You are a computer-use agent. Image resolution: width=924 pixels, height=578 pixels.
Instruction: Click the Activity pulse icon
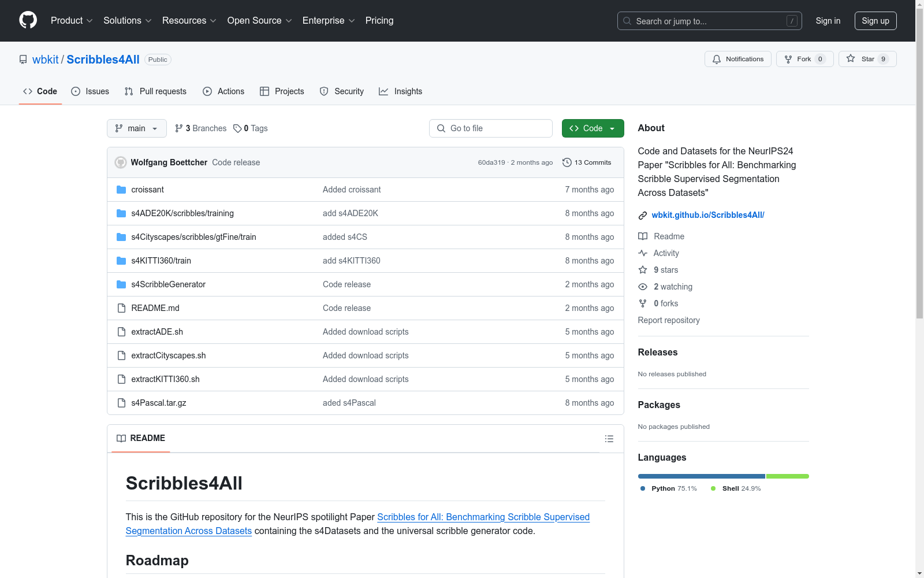(x=643, y=253)
